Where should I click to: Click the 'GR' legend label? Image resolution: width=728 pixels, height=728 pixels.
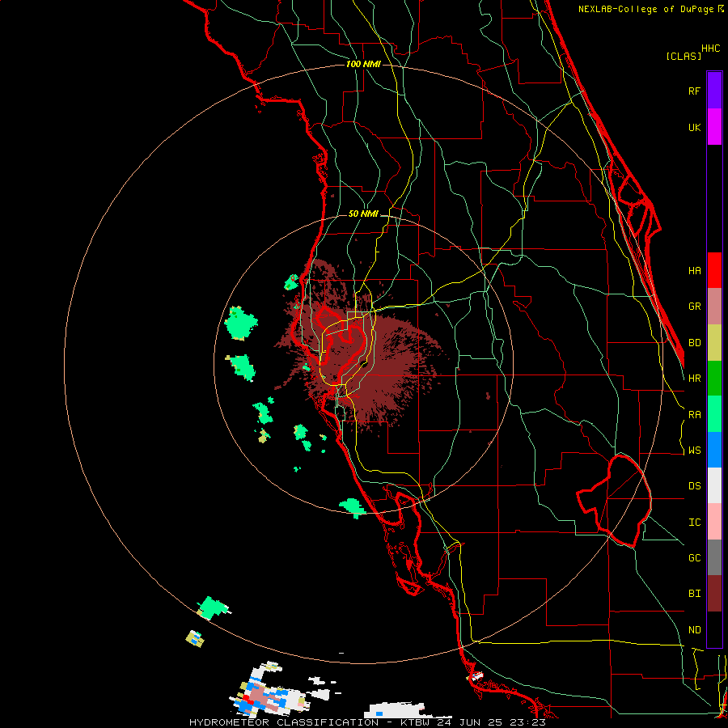pyautogui.click(x=694, y=307)
